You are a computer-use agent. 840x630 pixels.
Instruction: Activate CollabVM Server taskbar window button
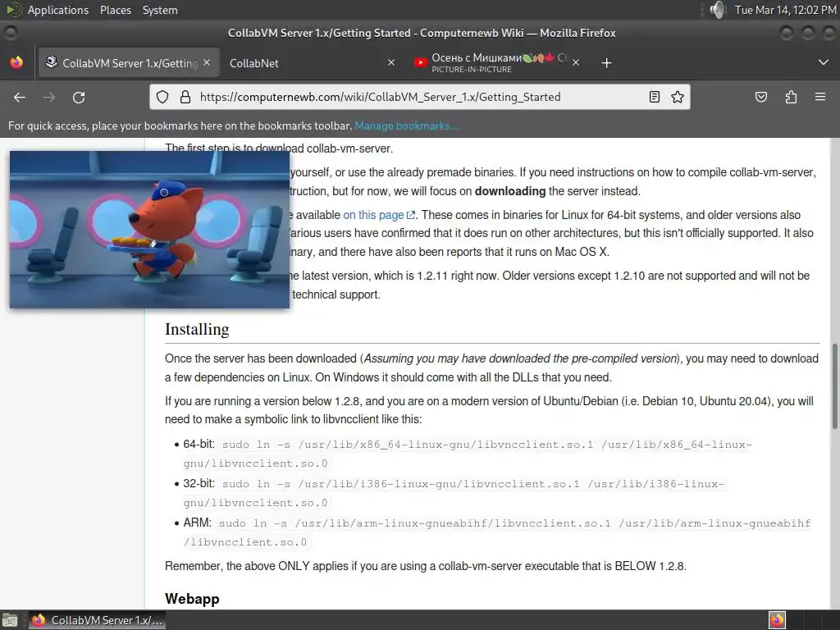point(97,620)
